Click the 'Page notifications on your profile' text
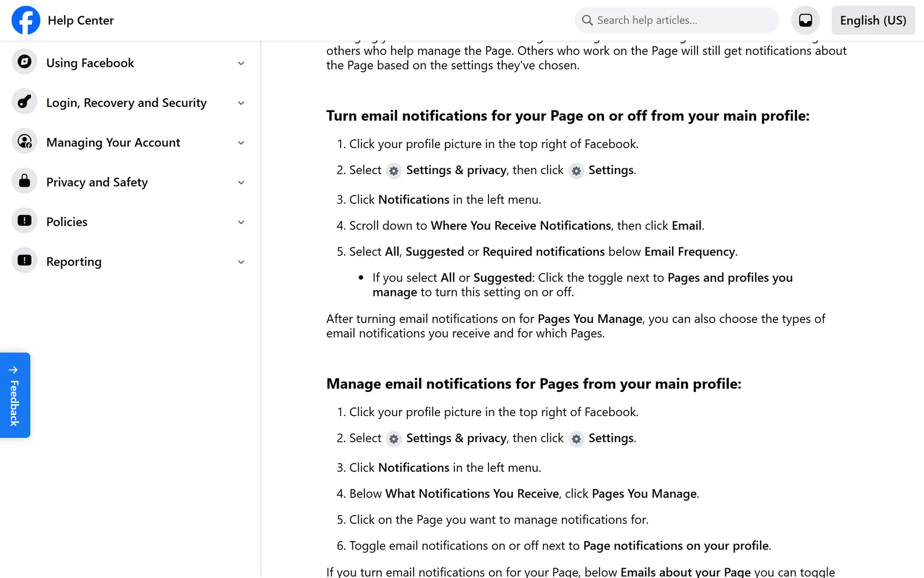Viewport: 924px width, 578px height. [x=676, y=546]
